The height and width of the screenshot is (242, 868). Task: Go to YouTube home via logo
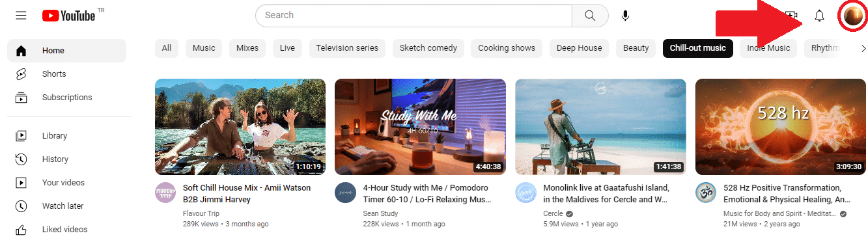pyautogui.click(x=68, y=15)
